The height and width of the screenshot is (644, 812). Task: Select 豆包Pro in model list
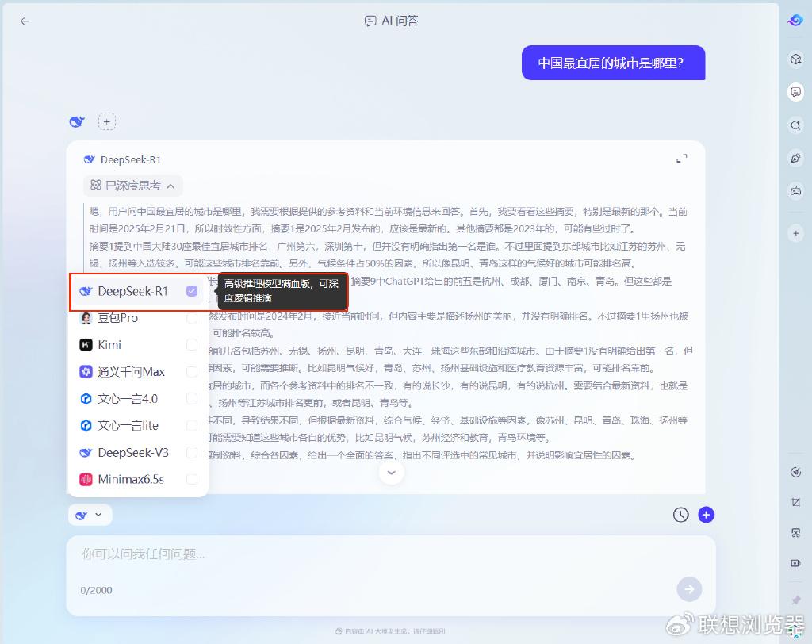pyautogui.click(x=138, y=318)
